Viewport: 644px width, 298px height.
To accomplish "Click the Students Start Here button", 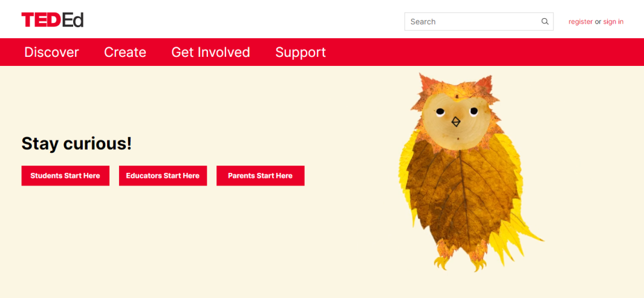I will [65, 176].
